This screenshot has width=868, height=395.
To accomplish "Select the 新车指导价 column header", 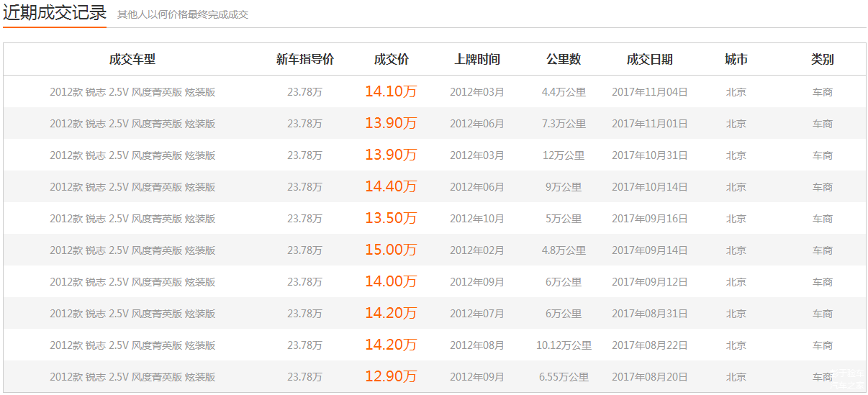I will (x=304, y=60).
